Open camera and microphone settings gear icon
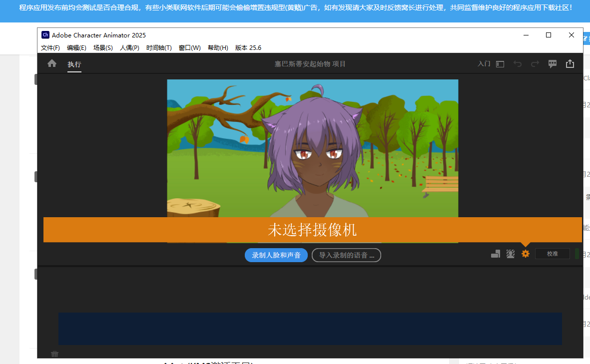 [525, 254]
